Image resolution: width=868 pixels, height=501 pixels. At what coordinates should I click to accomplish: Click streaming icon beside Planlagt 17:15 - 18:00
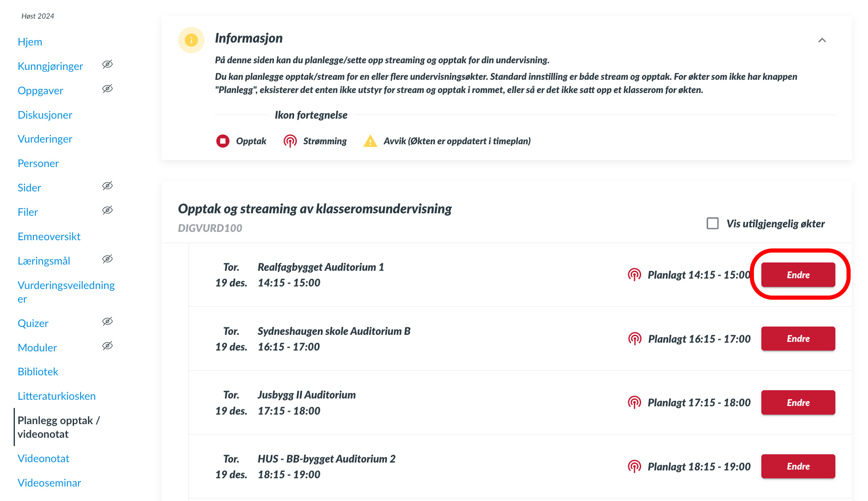click(x=634, y=402)
